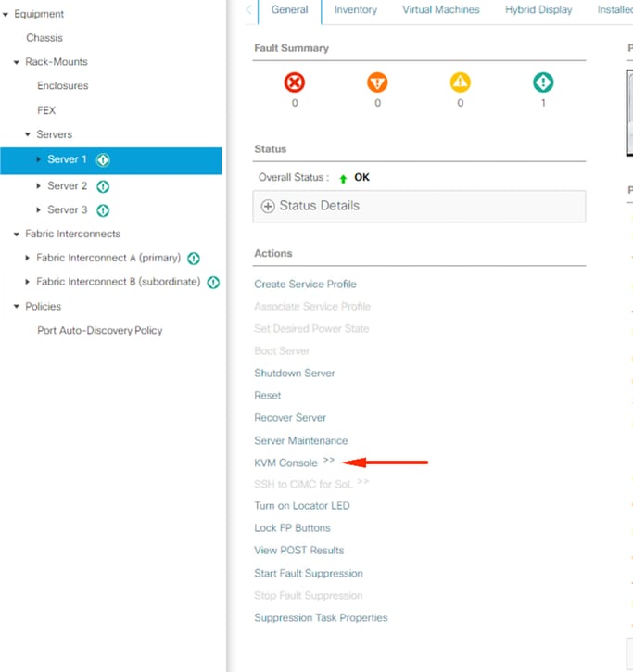Open Suppression Task Properties link
633x672 pixels.
point(321,618)
